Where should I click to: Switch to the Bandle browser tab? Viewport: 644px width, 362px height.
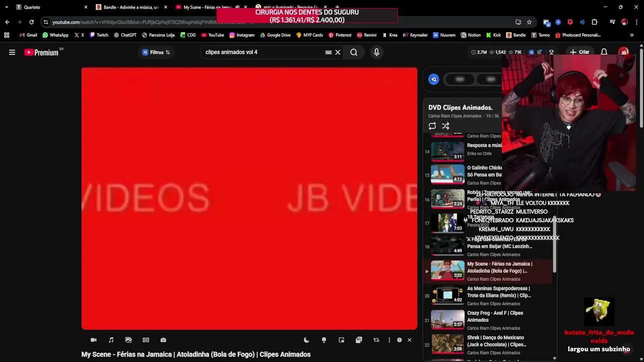click(132, 7)
